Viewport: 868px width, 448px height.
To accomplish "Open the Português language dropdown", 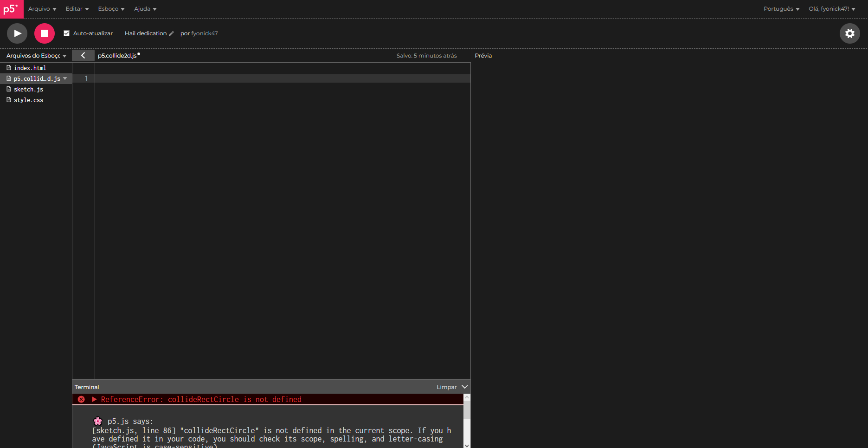I will (x=781, y=9).
